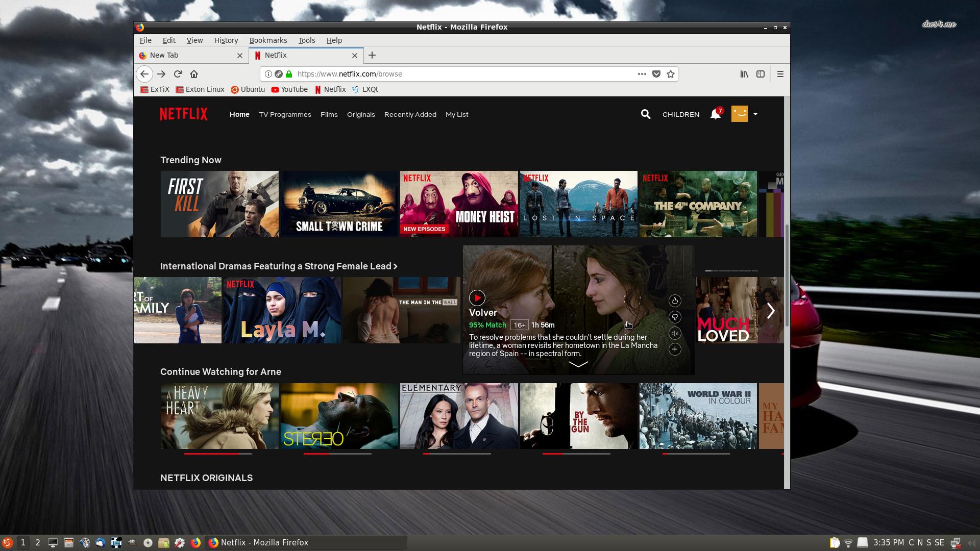Save page to Pocket
The height and width of the screenshot is (551, 980).
[656, 74]
